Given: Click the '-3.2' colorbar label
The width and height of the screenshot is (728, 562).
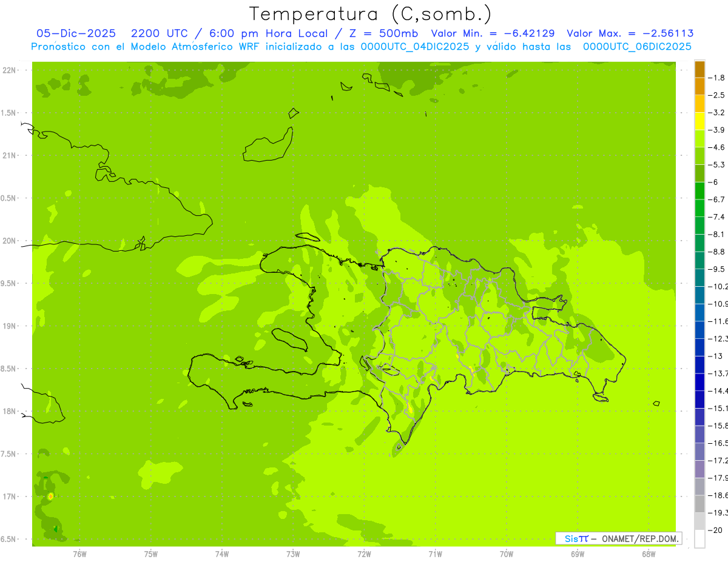Looking at the screenshot, I should (716, 113).
